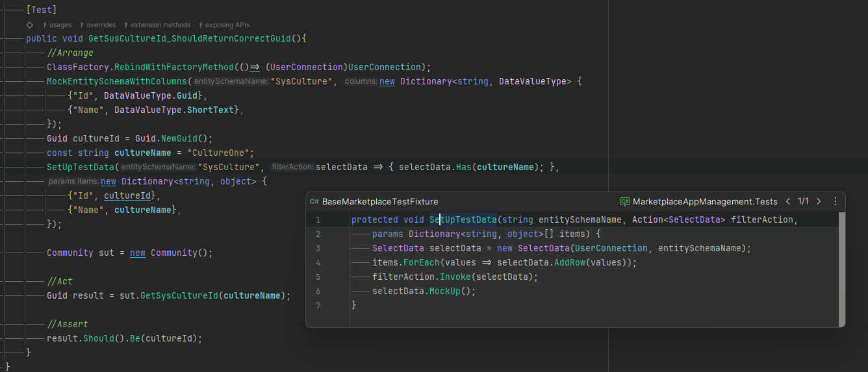Screen dimensions: 868x372
Task: Click line number 3 in popup gutter
Action: [318, 249]
